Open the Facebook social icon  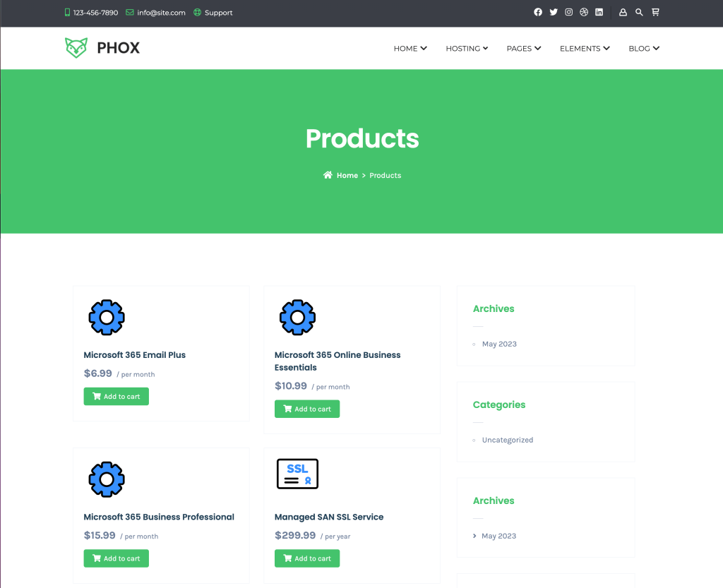[538, 12]
